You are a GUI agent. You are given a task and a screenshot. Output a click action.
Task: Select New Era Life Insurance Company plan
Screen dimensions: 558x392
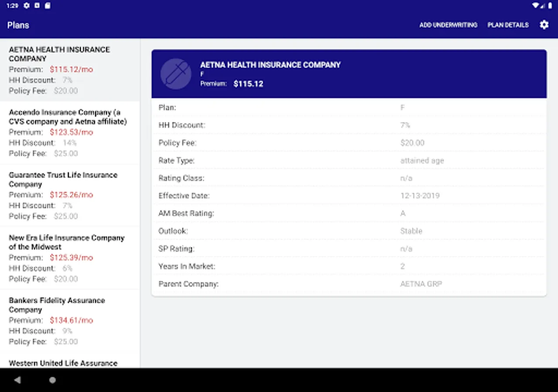[x=70, y=258]
